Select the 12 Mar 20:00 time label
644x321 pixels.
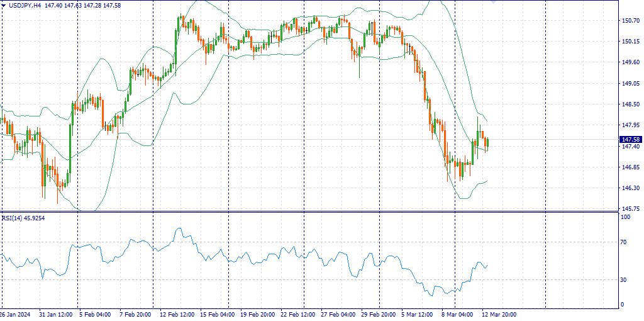[499, 314]
